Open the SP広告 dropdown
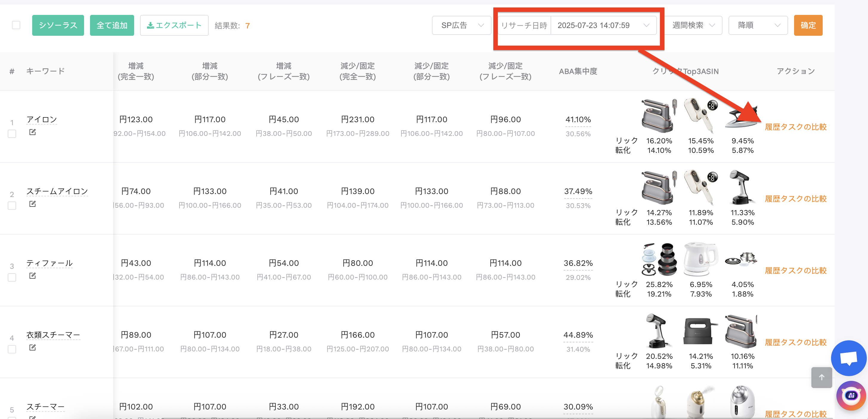Image resolution: width=868 pixels, height=419 pixels. [x=461, y=25]
